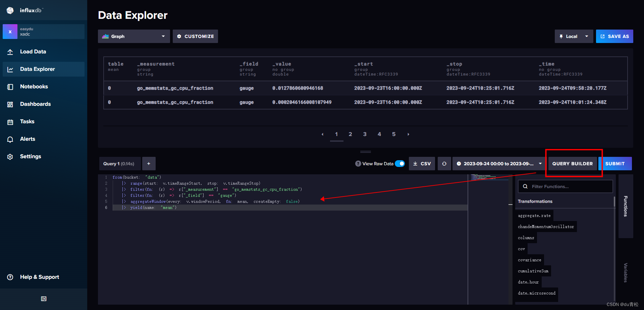The width and height of the screenshot is (644, 310).
Task: Open Help & Support
Action: click(39, 277)
